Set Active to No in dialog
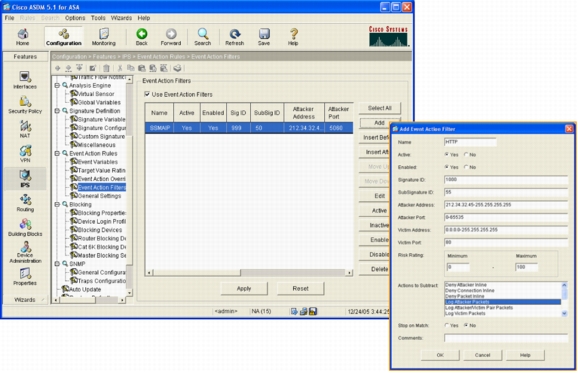Screen dimensions: 578x373 pos(466,155)
